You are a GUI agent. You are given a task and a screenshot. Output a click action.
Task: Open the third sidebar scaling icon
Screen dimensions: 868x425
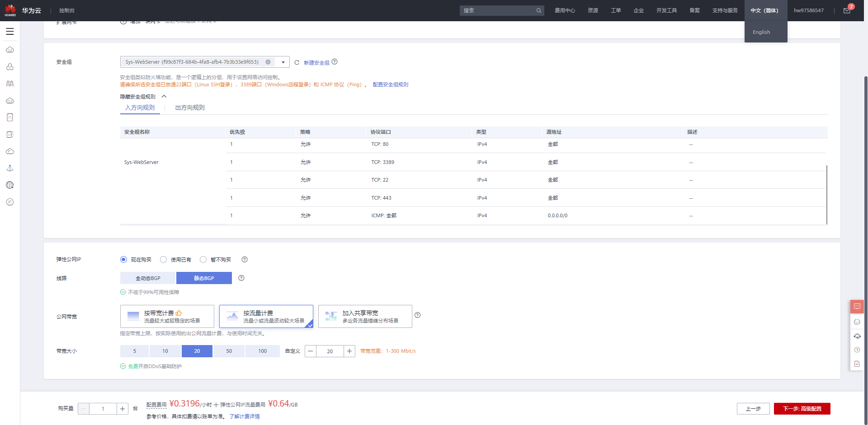tap(10, 84)
